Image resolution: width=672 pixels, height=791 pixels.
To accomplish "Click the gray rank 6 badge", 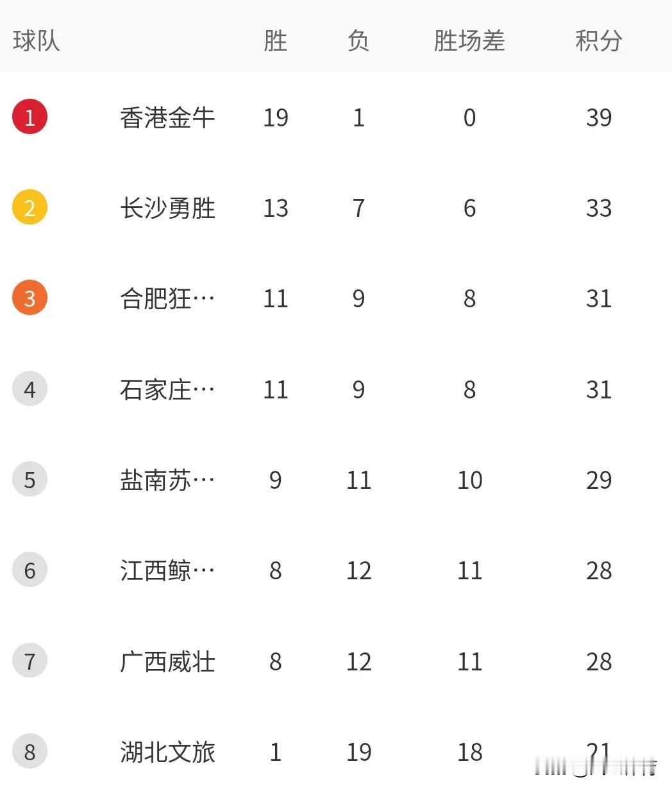I will (x=29, y=570).
